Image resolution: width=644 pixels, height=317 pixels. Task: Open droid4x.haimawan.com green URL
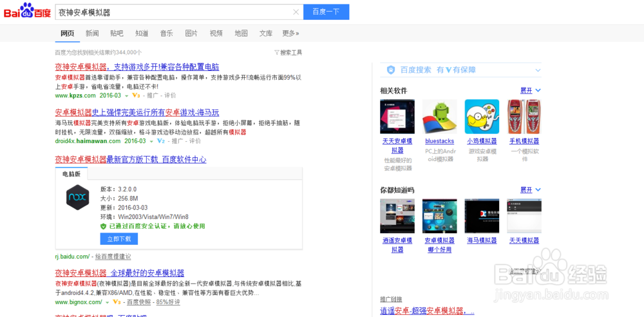coord(88,141)
